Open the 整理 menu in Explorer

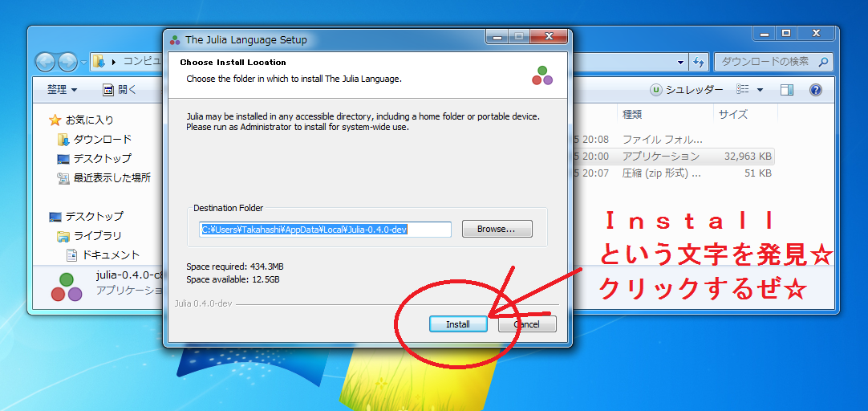click(62, 89)
